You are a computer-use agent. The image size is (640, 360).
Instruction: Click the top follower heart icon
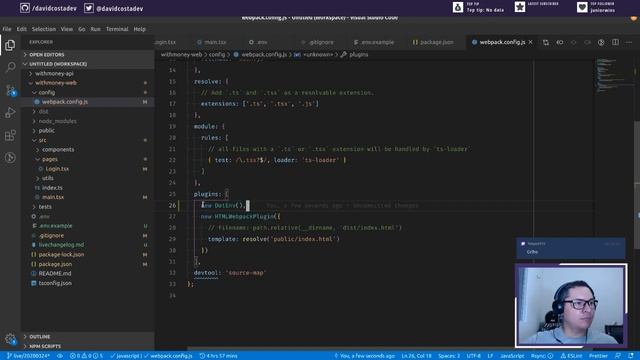coord(582,7)
